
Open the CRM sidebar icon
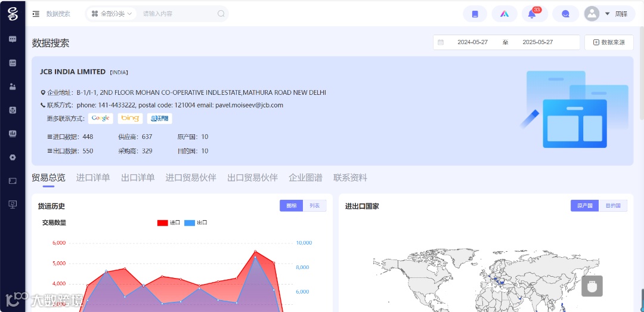pyautogui.click(x=13, y=63)
